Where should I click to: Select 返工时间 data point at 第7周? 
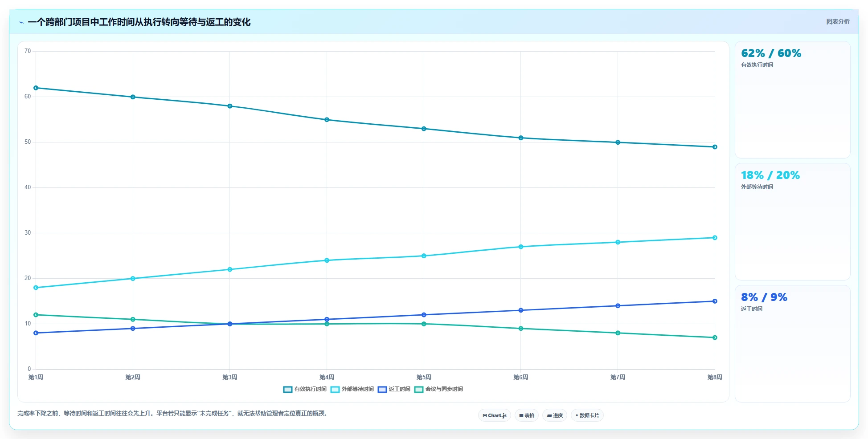point(618,306)
